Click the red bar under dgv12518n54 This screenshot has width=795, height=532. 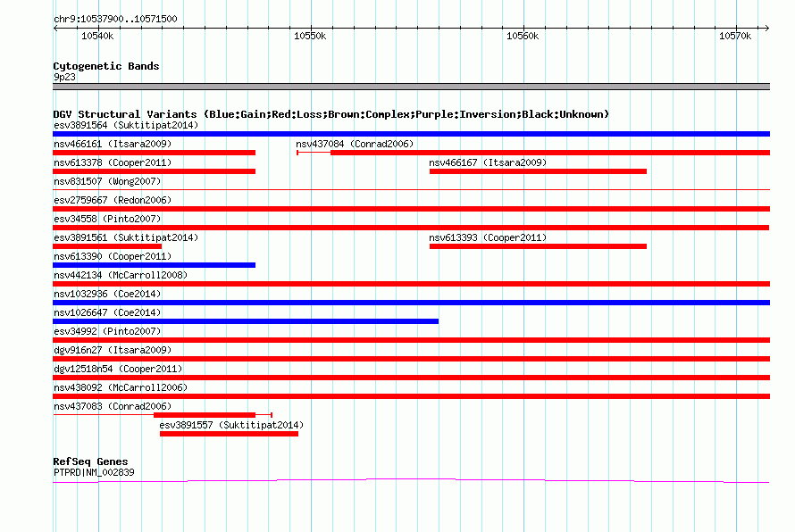(411, 378)
